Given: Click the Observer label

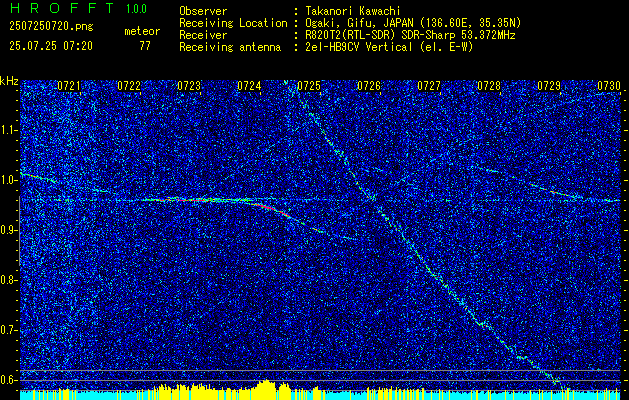Looking at the screenshot, I should (203, 11).
